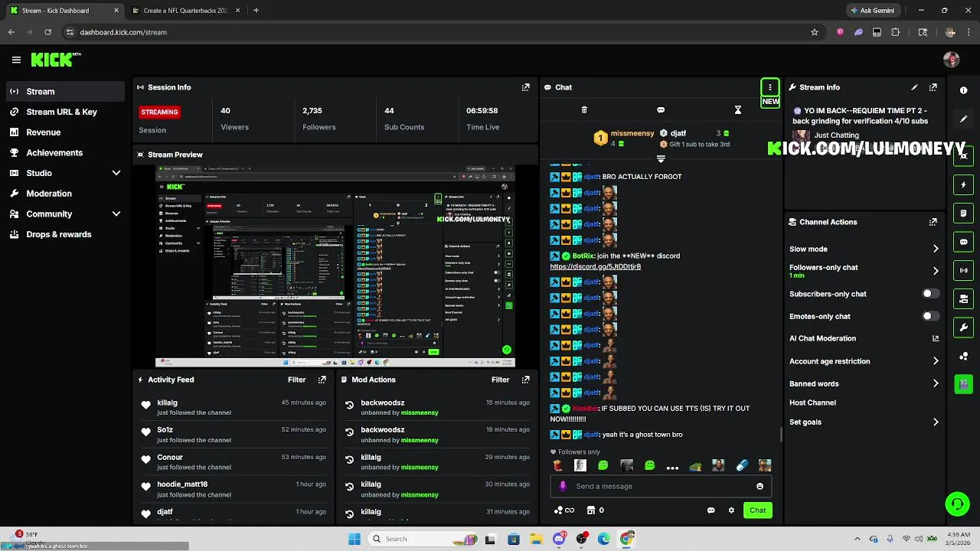Select the pill emote in quick emotes

point(741,465)
